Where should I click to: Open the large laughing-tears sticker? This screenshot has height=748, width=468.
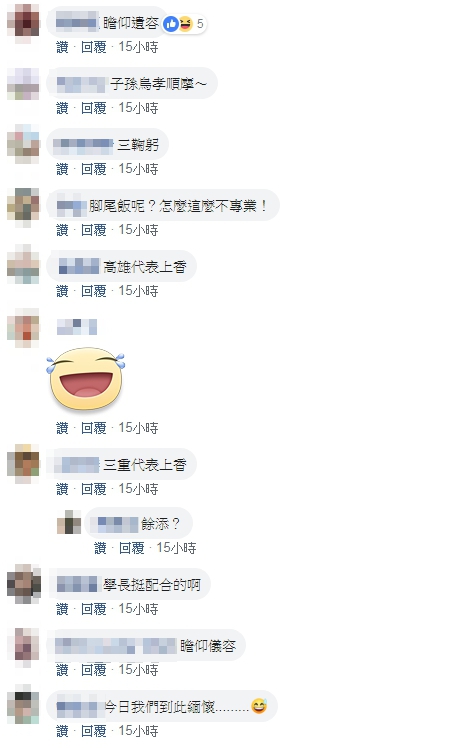[x=86, y=379]
